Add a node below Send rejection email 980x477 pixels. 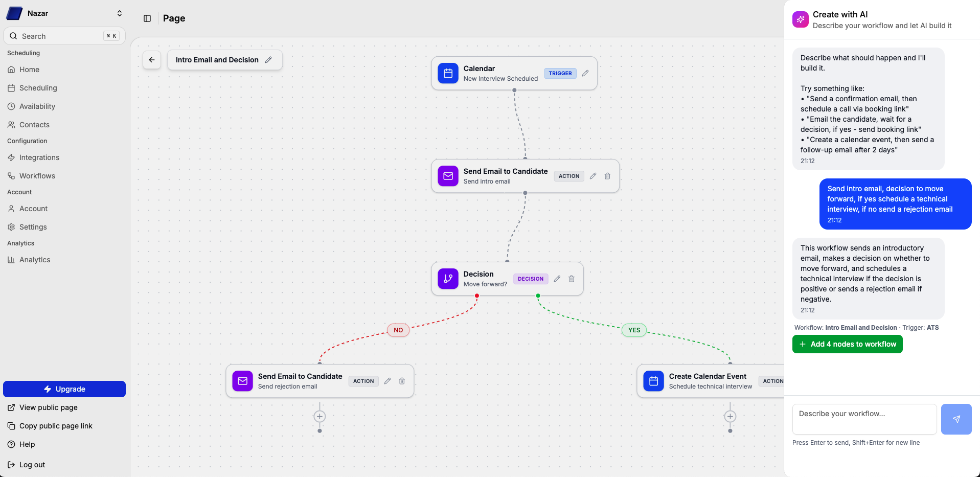click(x=320, y=417)
